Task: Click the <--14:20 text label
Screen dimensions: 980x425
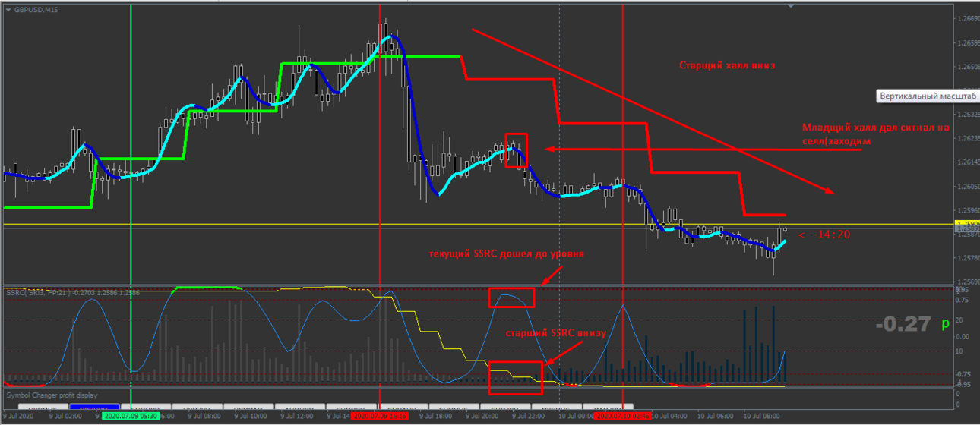Action: click(824, 235)
